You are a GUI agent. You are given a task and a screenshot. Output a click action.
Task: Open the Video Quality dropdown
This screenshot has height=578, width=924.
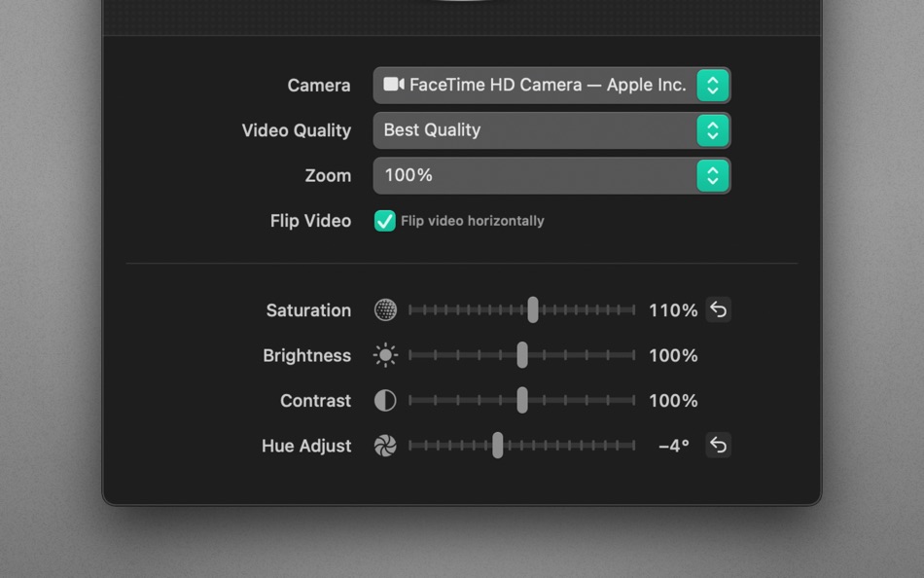[x=545, y=129]
